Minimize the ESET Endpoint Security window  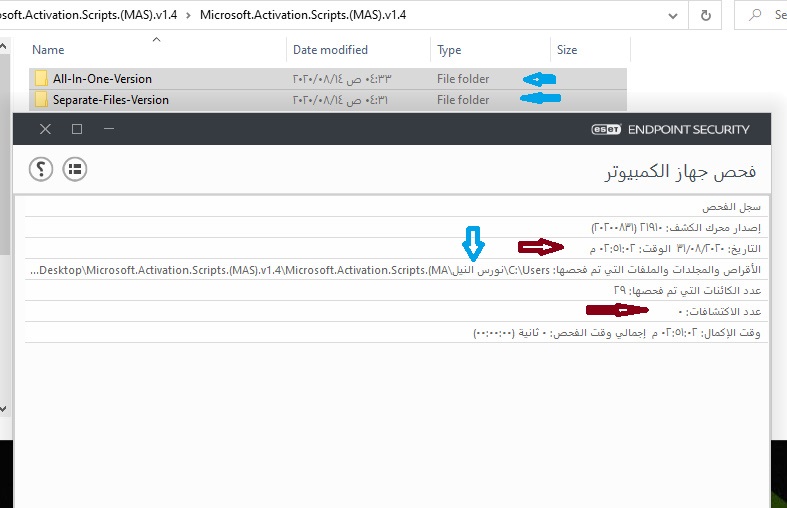(109, 129)
